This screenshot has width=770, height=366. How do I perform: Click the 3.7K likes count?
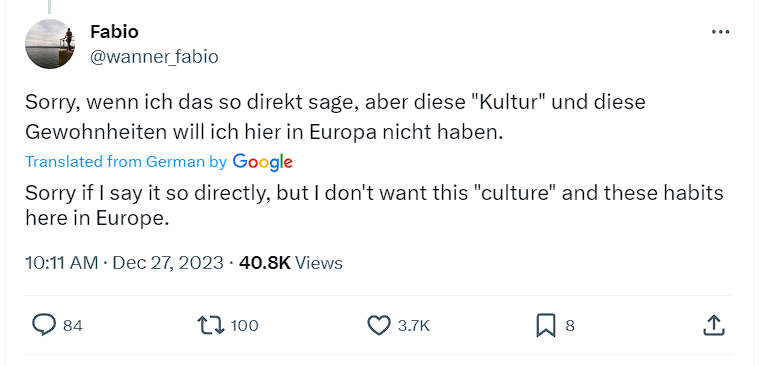(x=413, y=326)
